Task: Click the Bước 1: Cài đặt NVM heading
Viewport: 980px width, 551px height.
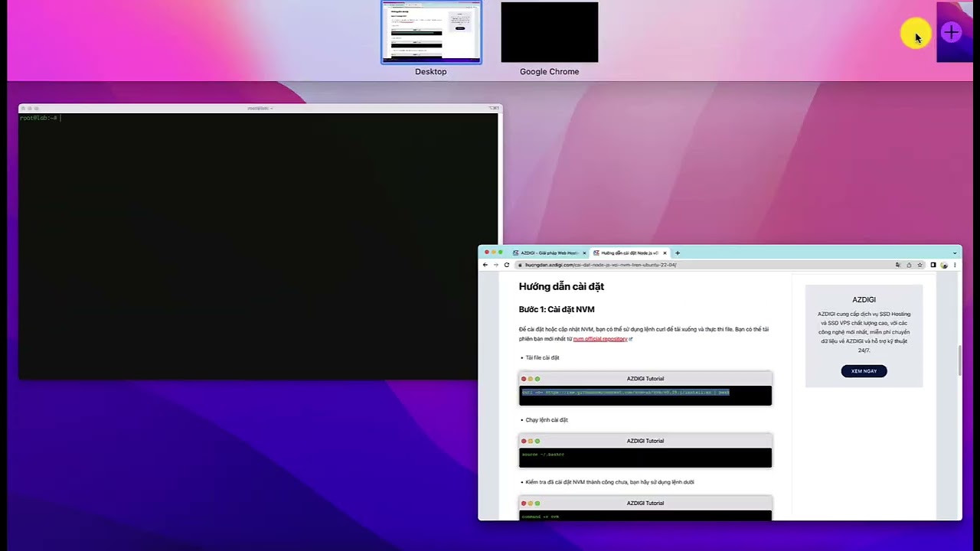Action: [557, 309]
